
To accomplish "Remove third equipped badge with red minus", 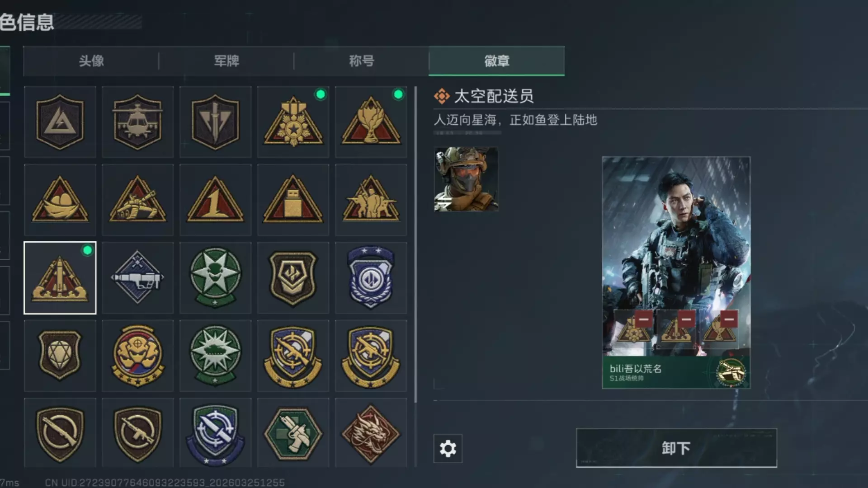I will [729, 319].
